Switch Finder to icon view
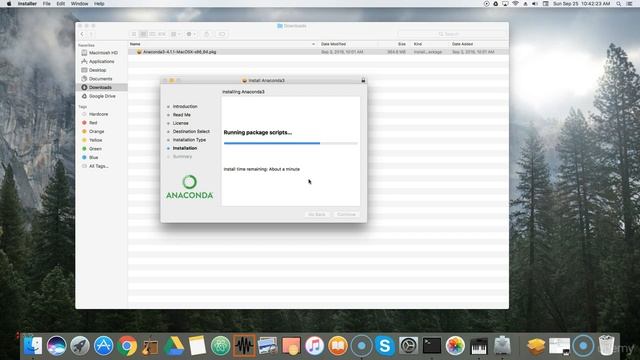640x360 pixels. point(134,34)
